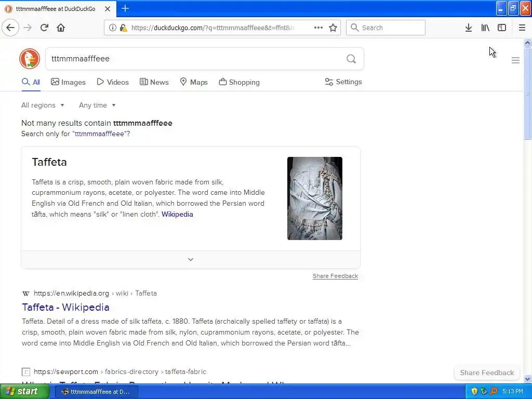Click the Firefox Search box
The height and width of the screenshot is (399, 532).
pos(385,28)
